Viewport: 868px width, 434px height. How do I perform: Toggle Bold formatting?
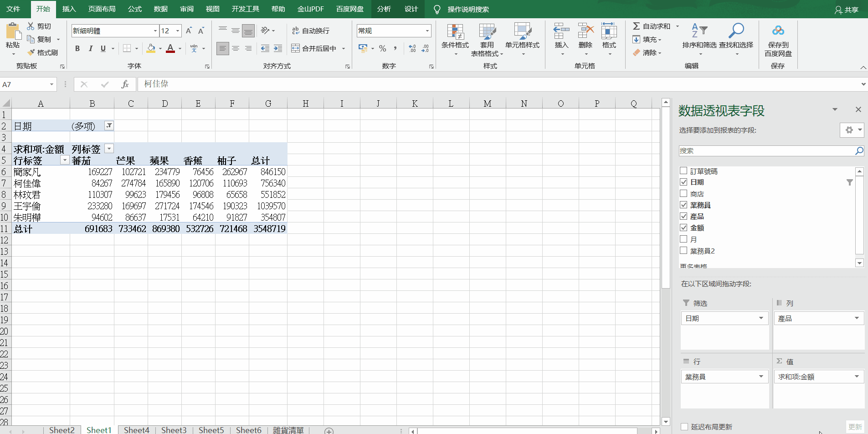(x=77, y=48)
